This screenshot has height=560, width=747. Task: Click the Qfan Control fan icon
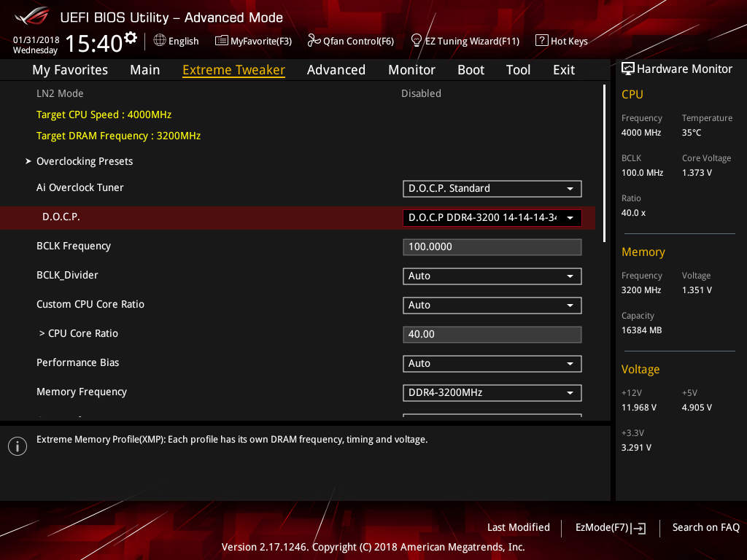[314, 41]
